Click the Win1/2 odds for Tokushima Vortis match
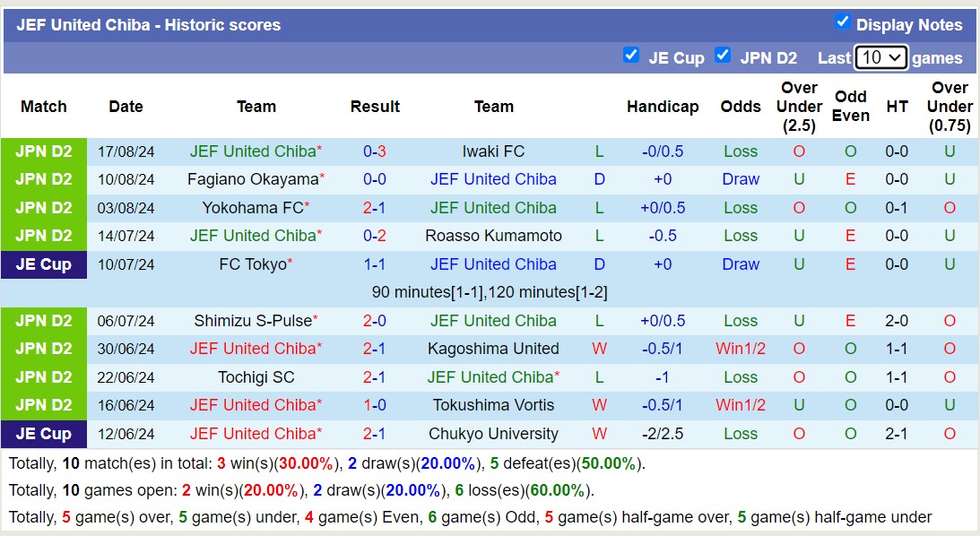 [x=741, y=405]
